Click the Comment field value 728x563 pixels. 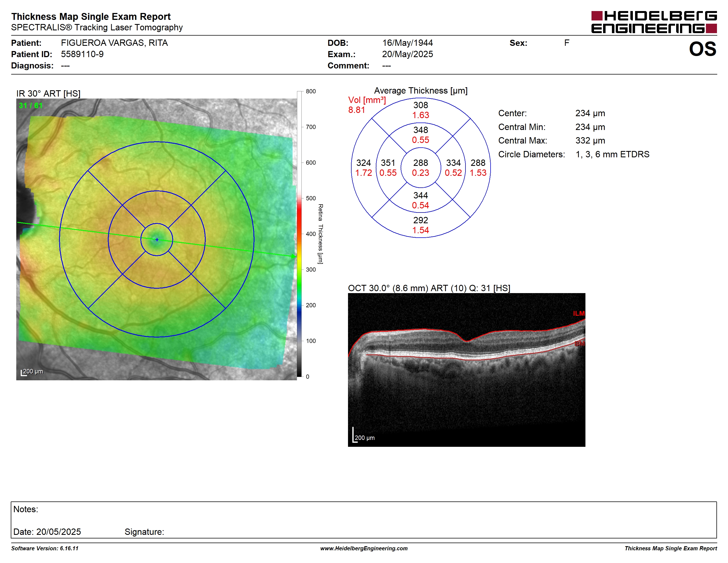[x=387, y=66]
